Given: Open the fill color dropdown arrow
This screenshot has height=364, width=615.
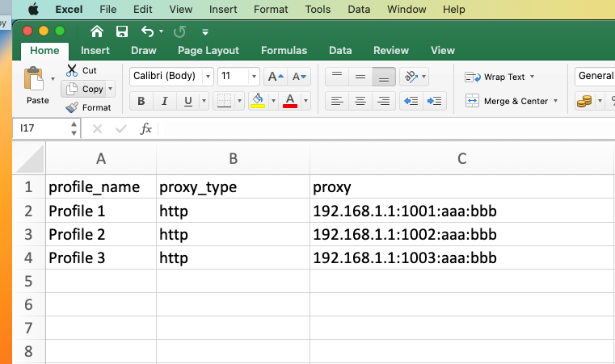Looking at the screenshot, I should 273,101.
